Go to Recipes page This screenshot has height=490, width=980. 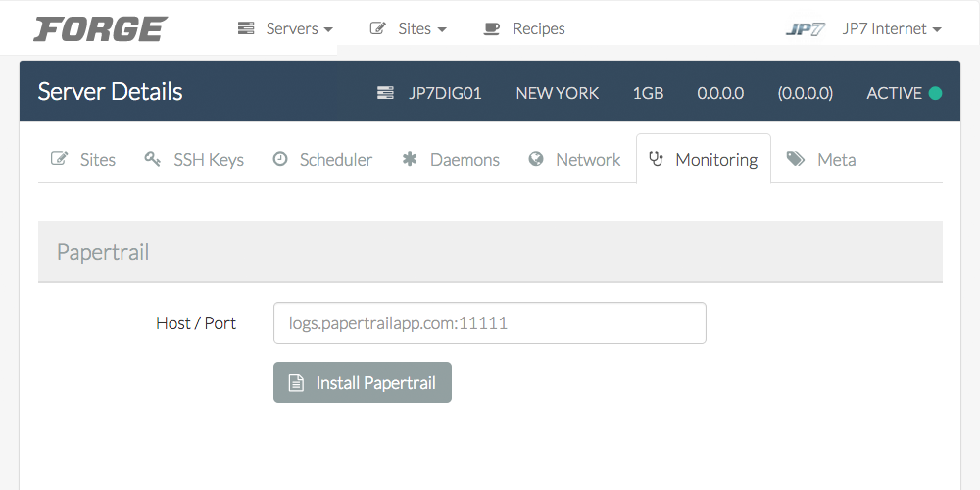(x=539, y=28)
